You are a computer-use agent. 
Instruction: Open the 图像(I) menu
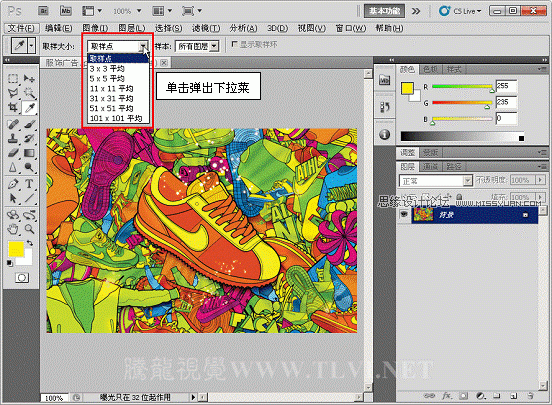95,28
